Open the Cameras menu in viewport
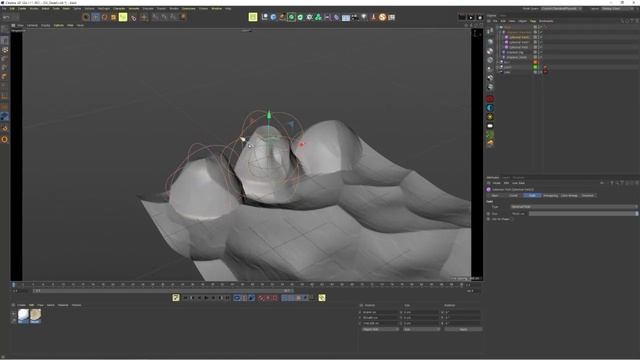Screen dimensions: 640x360 click(32, 25)
